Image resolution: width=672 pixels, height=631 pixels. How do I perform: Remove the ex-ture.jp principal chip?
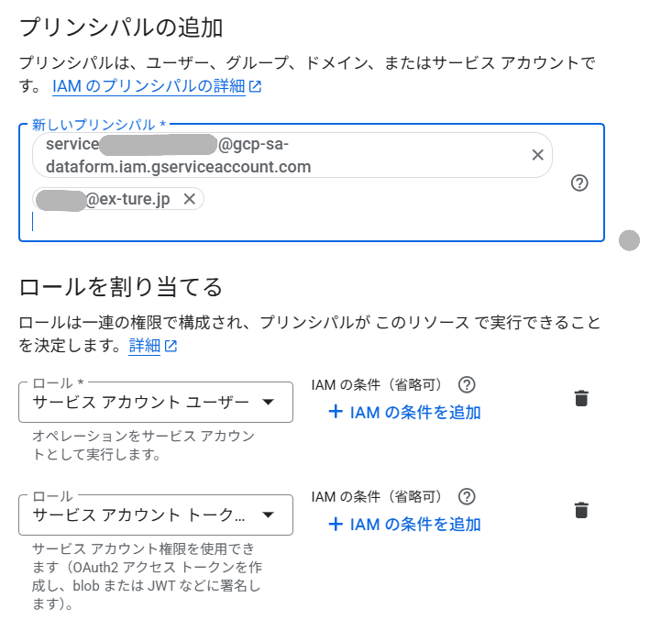pos(190,199)
